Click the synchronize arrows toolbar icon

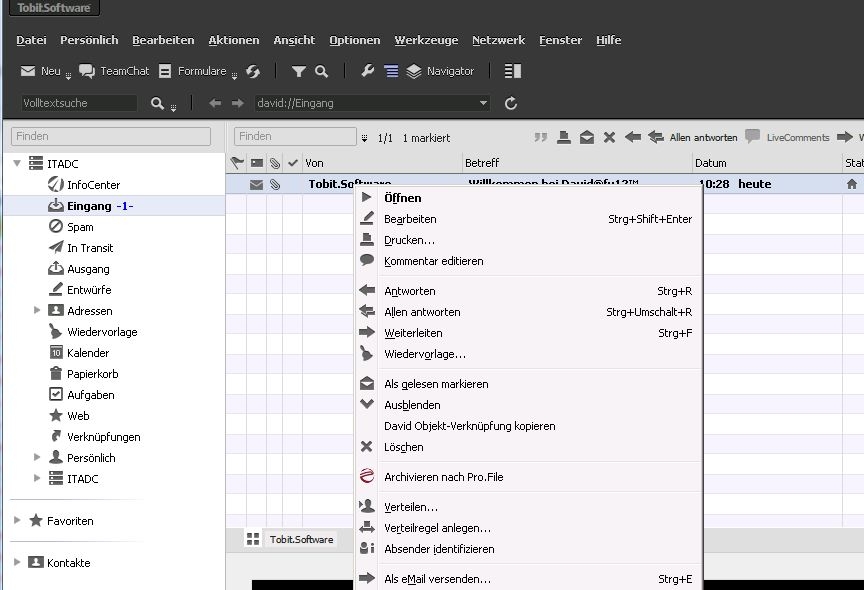[253, 71]
